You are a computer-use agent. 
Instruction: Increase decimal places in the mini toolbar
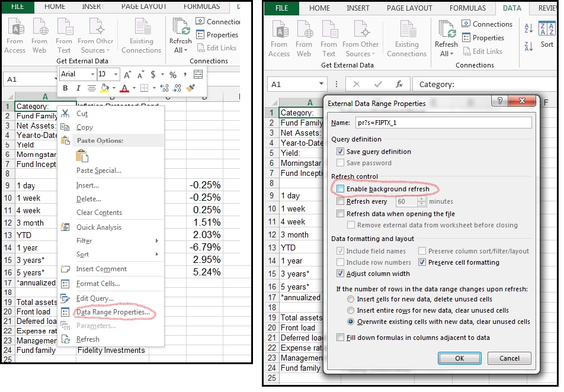point(164,88)
